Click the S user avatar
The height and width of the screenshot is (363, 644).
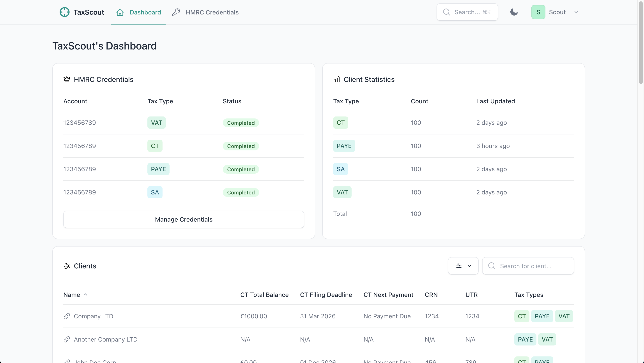(x=538, y=12)
